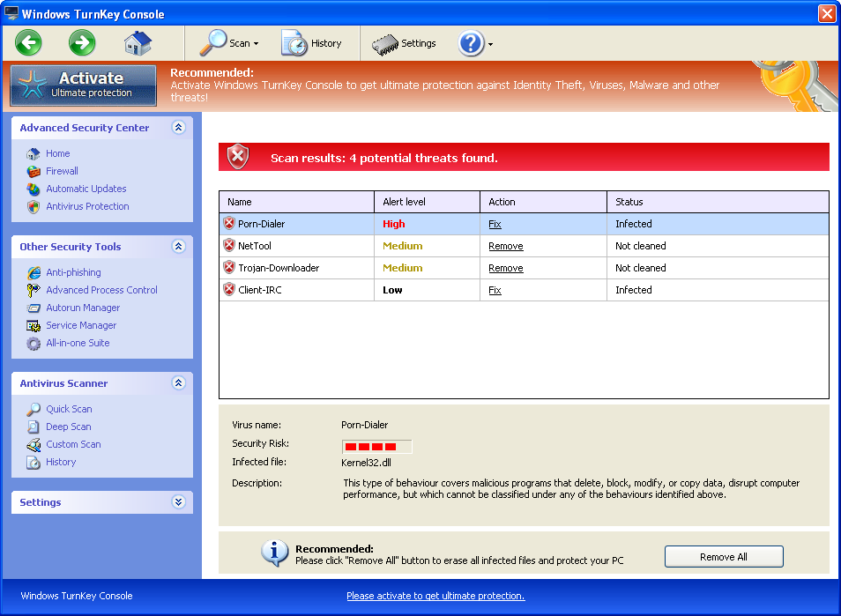Screen dimensions: 841x616
Task: Click the red threat icon beside Client-IRC
Action: 229,290
